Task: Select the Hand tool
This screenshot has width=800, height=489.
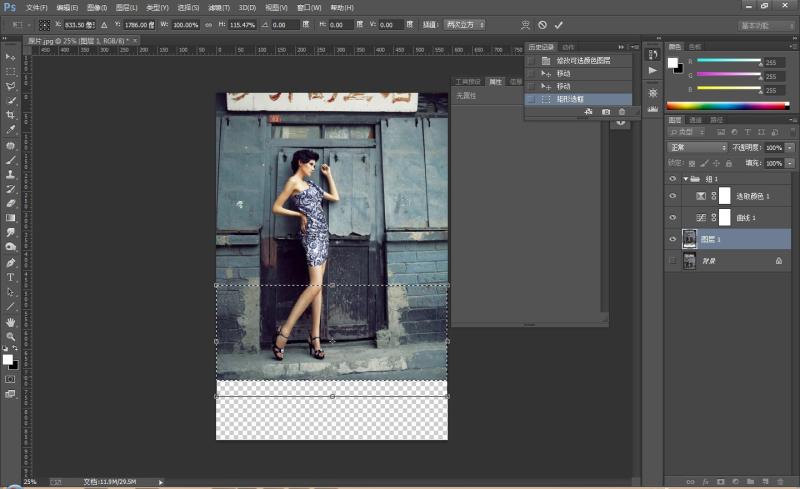Action: point(10,322)
